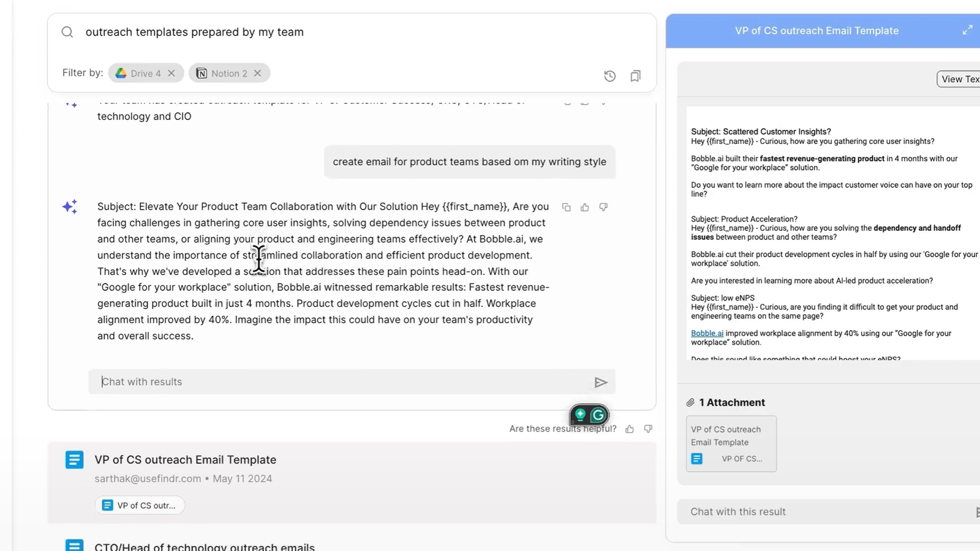
Task: Click 'Are these results helpful?' text
Action: point(563,429)
